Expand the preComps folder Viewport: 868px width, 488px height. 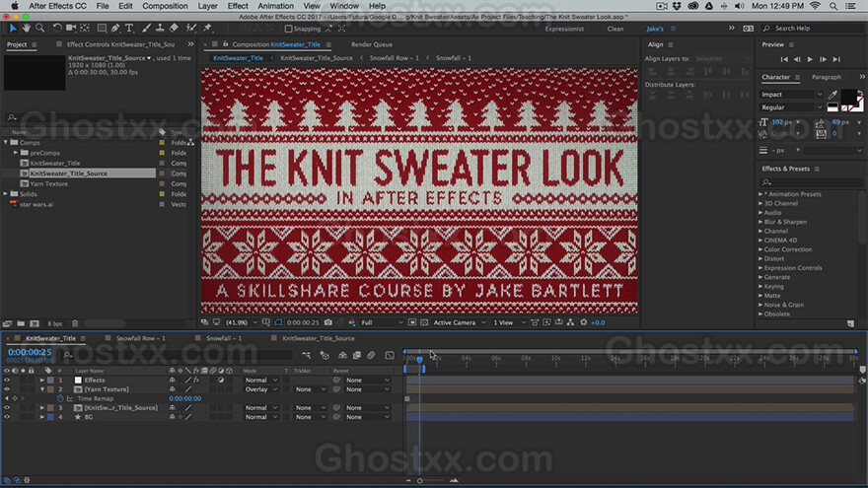(x=16, y=153)
